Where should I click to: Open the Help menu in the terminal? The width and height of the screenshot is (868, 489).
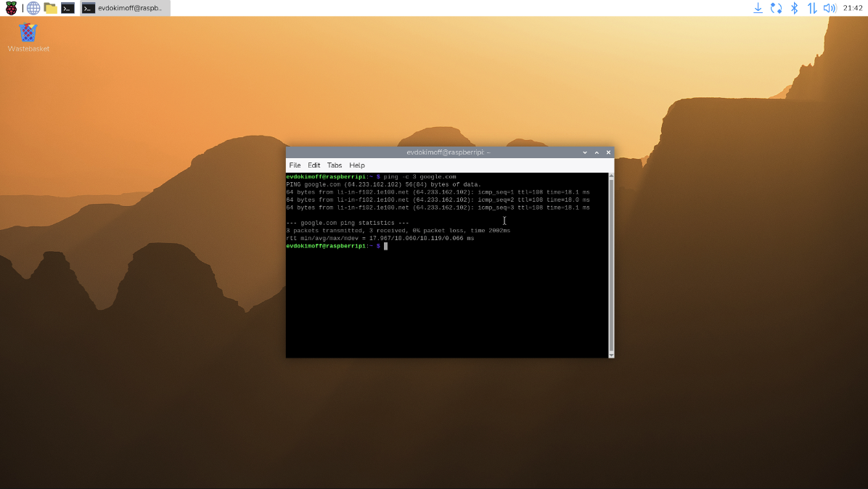tap(356, 165)
